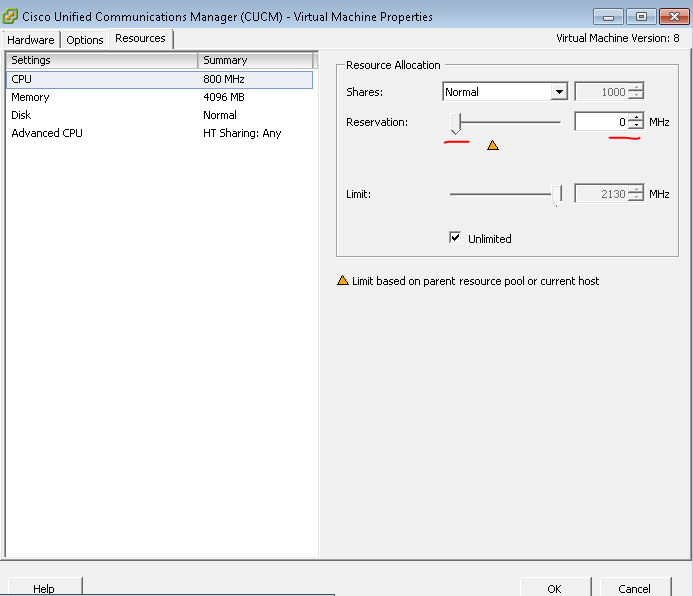Increase Reservation with the up arrow

pos(636,117)
